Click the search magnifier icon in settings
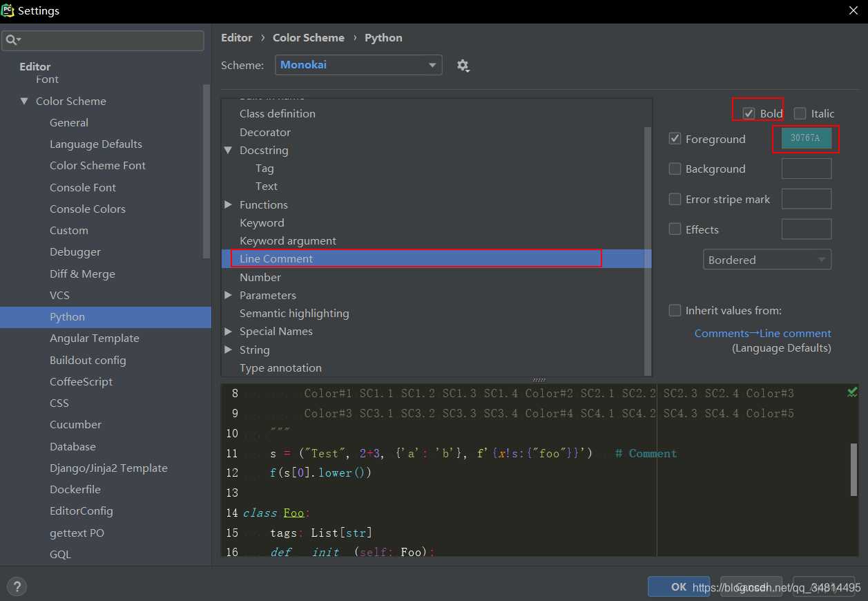This screenshot has height=601, width=868. pyautogui.click(x=12, y=40)
